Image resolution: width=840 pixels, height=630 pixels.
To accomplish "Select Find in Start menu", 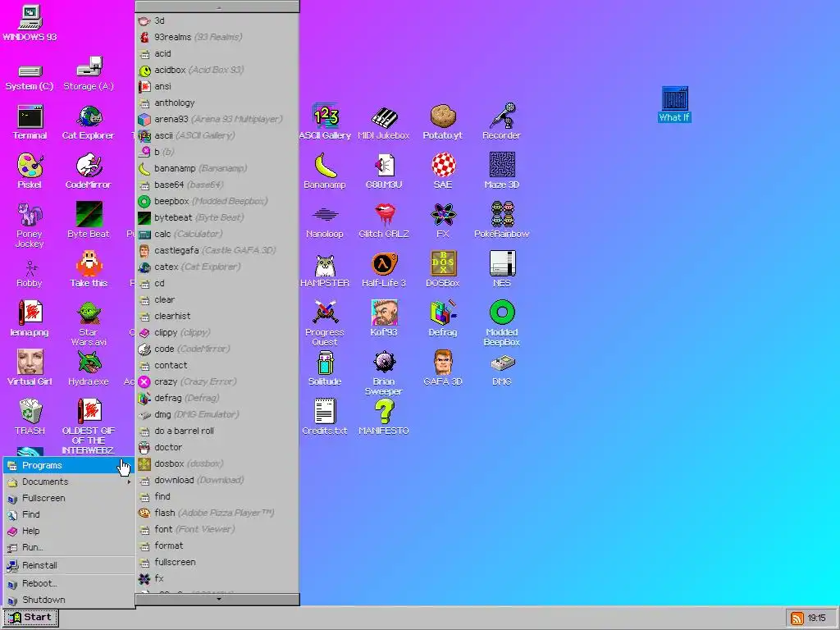I will point(69,514).
